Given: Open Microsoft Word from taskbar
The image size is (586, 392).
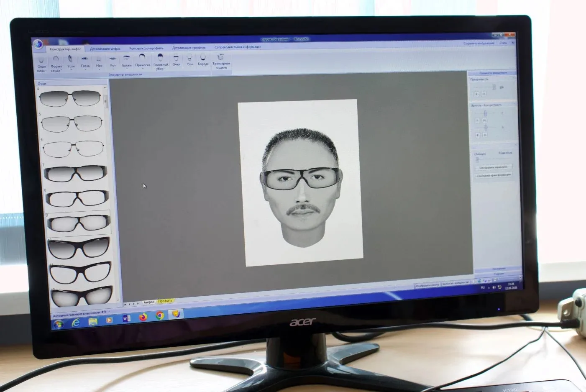Looking at the screenshot, I should [126, 318].
